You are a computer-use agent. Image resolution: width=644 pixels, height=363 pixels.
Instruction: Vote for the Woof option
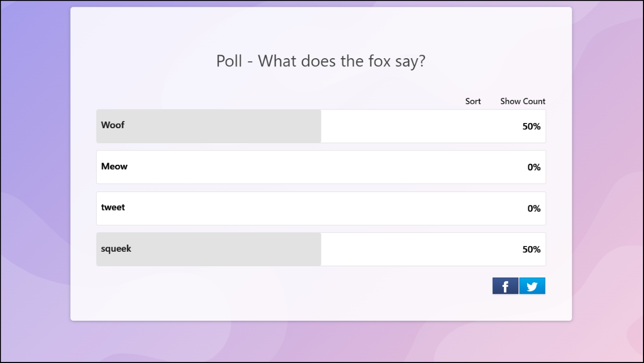[321, 126]
